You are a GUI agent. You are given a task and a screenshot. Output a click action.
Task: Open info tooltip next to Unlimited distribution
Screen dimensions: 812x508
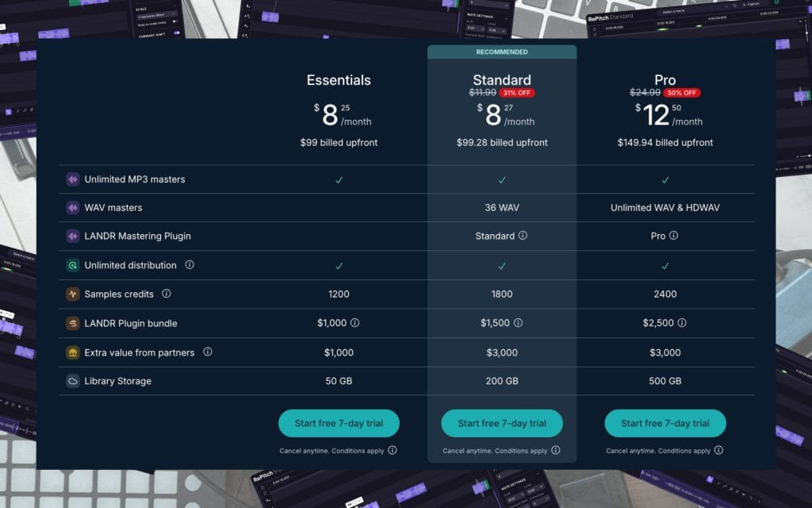pos(190,265)
